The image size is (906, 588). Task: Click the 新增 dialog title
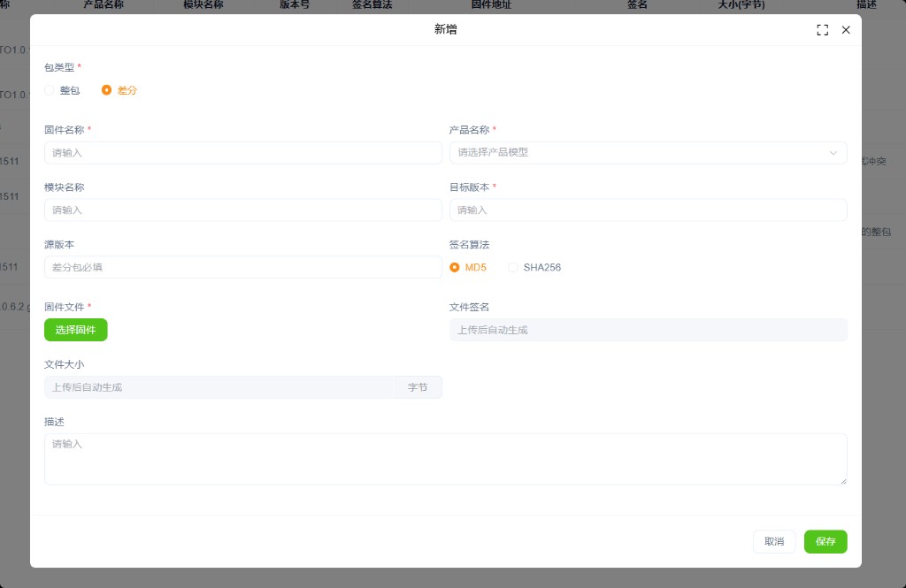point(446,29)
